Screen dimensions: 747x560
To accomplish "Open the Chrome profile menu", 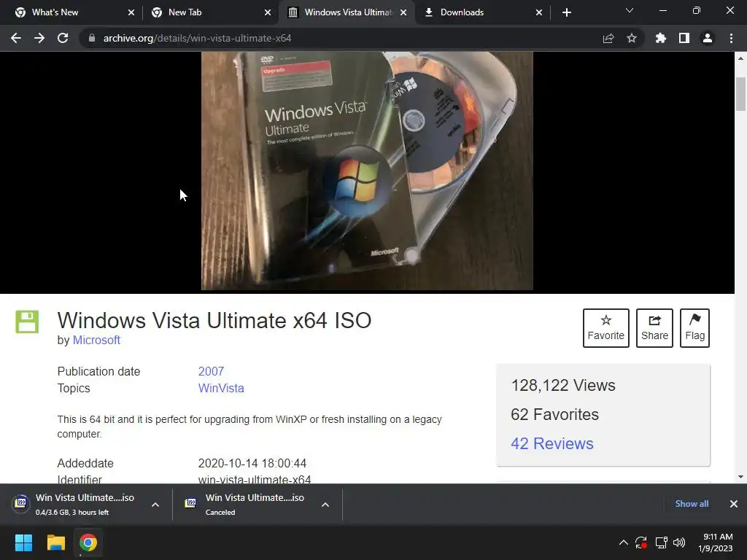I will pyautogui.click(x=708, y=38).
